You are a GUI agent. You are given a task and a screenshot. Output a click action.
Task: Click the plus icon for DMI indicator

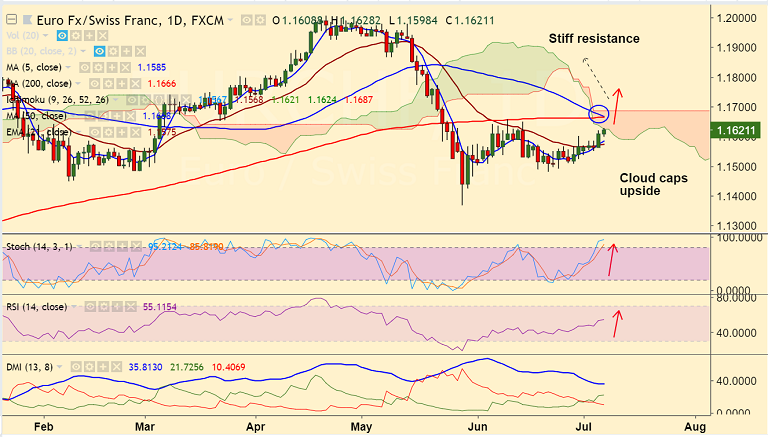tap(103, 367)
